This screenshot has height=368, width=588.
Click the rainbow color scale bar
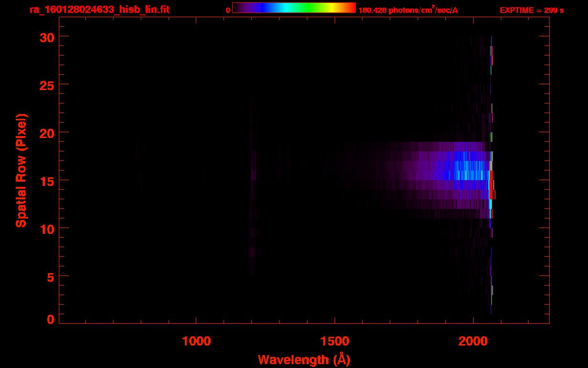coord(294,8)
